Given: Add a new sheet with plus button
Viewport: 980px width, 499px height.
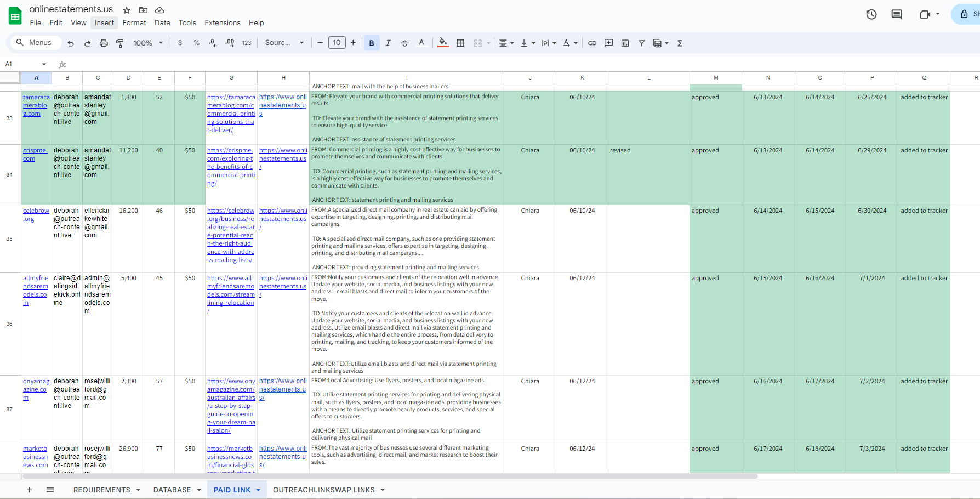Looking at the screenshot, I should click(x=29, y=490).
